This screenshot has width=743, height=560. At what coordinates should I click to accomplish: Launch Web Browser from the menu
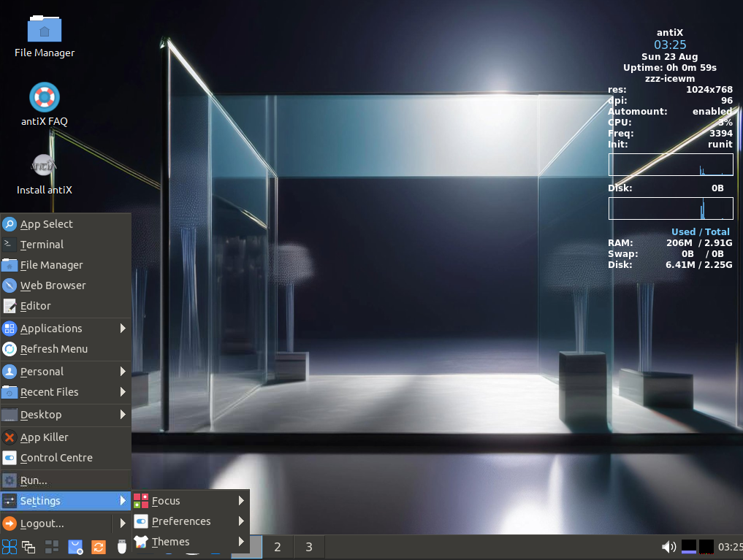[x=66, y=285]
